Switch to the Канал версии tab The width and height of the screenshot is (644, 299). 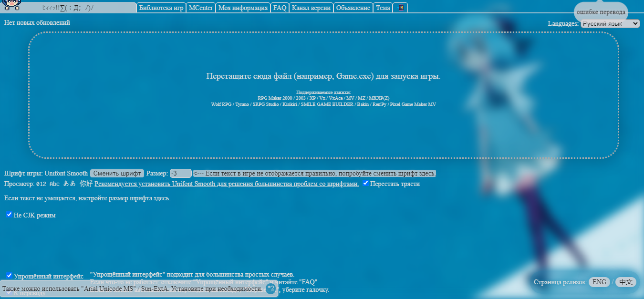coord(311,8)
